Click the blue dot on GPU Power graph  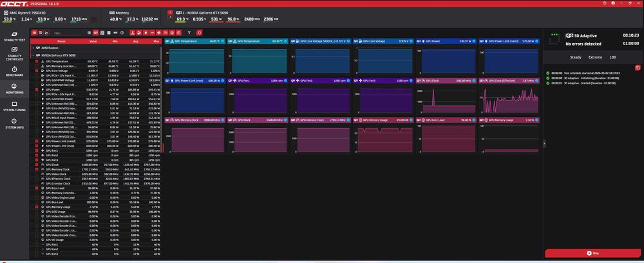tap(473, 41)
